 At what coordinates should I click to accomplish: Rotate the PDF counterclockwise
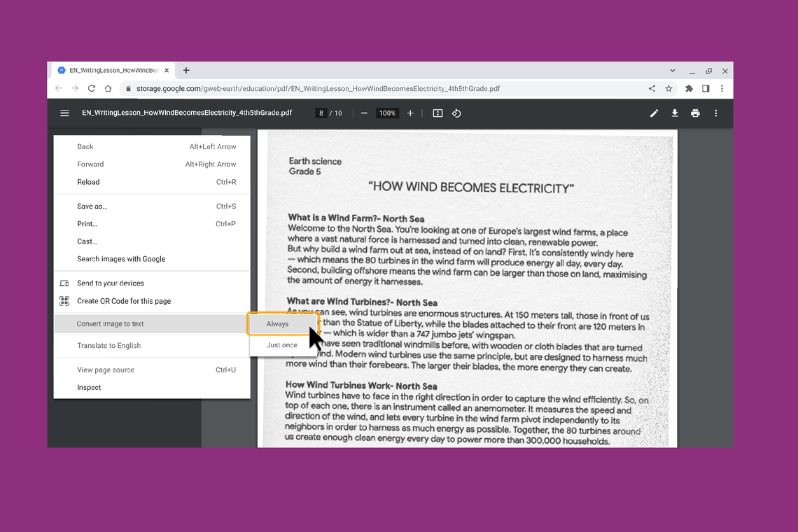pyautogui.click(x=456, y=113)
